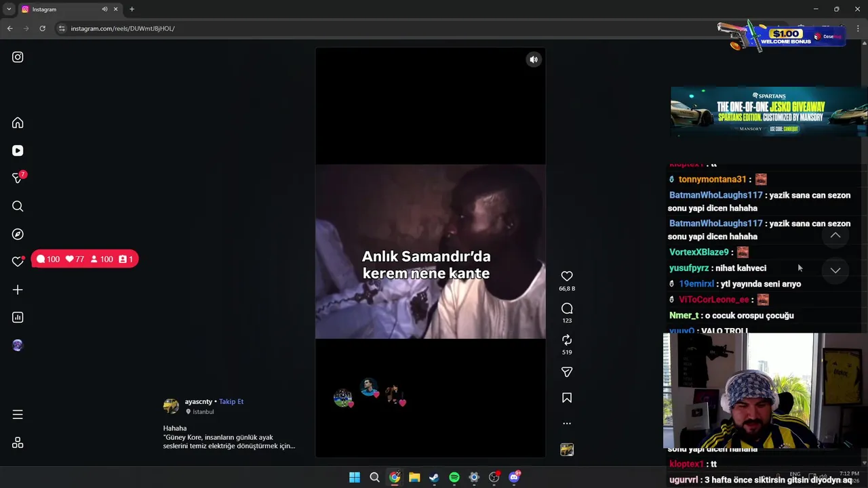The width and height of the screenshot is (868, 488).
Task: Toggle reel sound with speaker button
Action: [534, 60]
